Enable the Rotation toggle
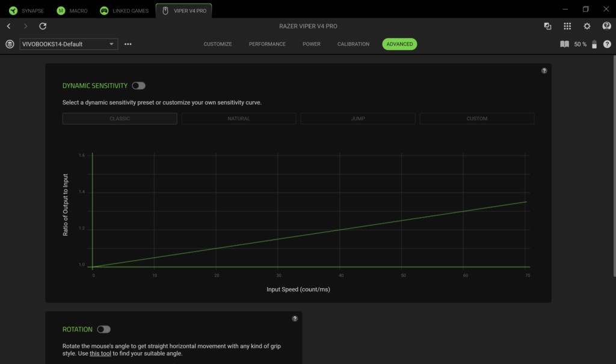The height and width of the screenshot is (364, 616). point(103,330)
